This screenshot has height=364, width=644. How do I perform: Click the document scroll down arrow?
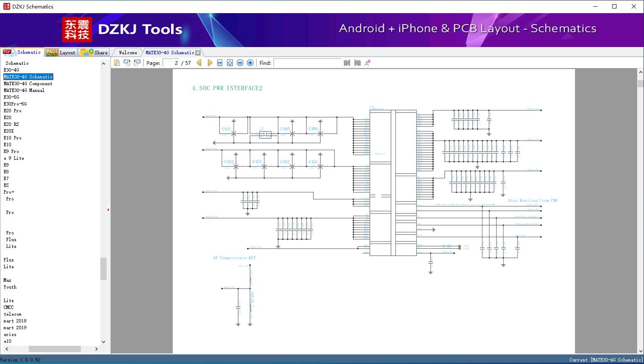coord(640,350)
